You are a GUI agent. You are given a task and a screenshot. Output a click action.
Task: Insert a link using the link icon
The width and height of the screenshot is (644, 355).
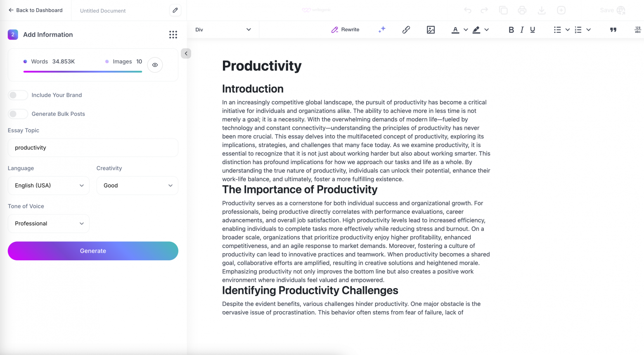point(406,29)
